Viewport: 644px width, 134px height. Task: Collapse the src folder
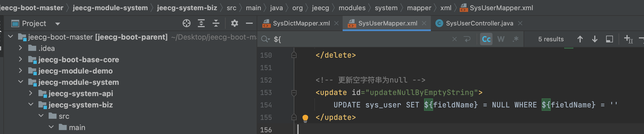pos(41,116)
